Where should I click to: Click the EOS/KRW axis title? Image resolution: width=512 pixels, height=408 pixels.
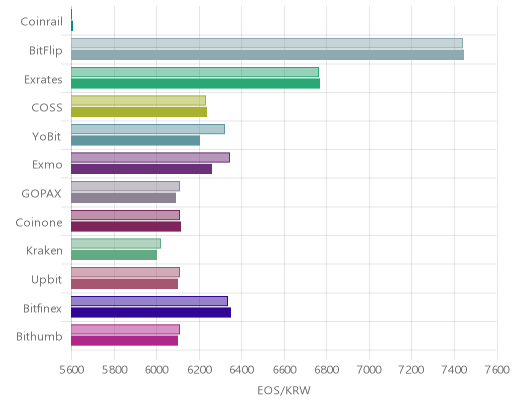click(x=284, y=390)
